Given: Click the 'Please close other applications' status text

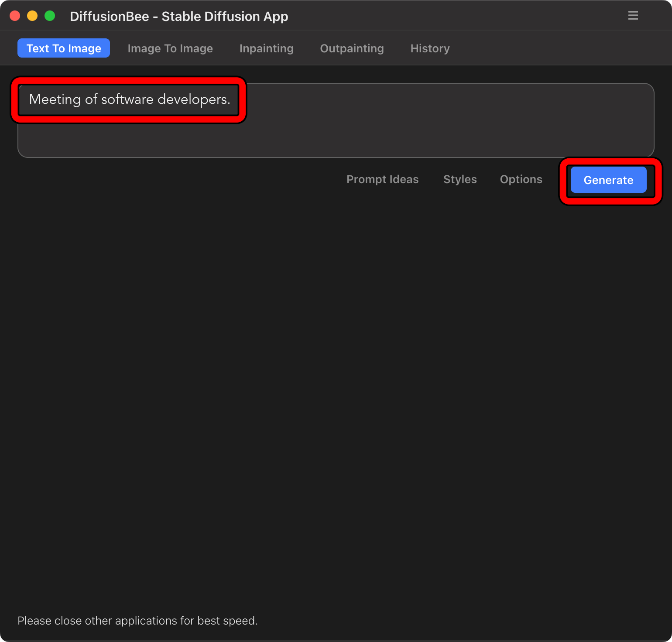Looking at the screenshot, I should coord(137,621).
